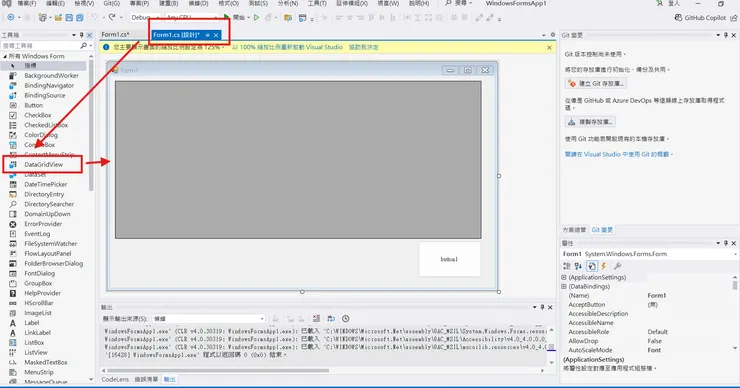Select the DataGridView toolbox control
Image resolution: width=740 pixels, height=388 pixels.
[43, 165]
